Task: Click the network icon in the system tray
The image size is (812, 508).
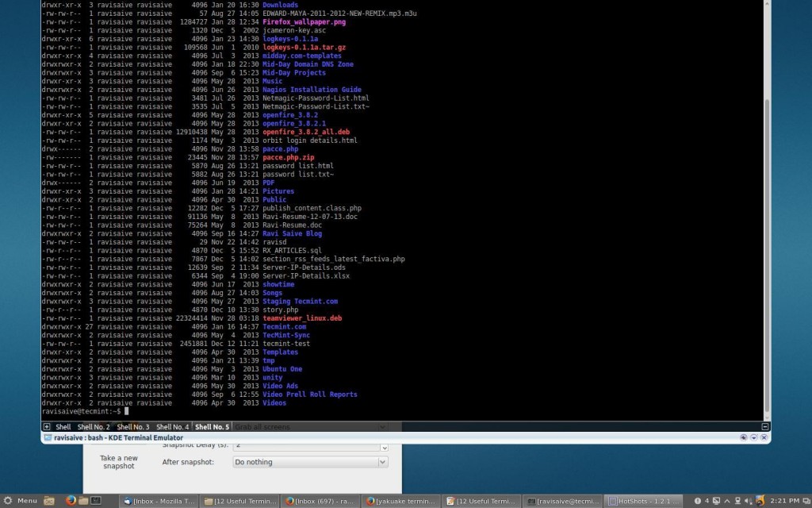Action: [x=737, y=500]
